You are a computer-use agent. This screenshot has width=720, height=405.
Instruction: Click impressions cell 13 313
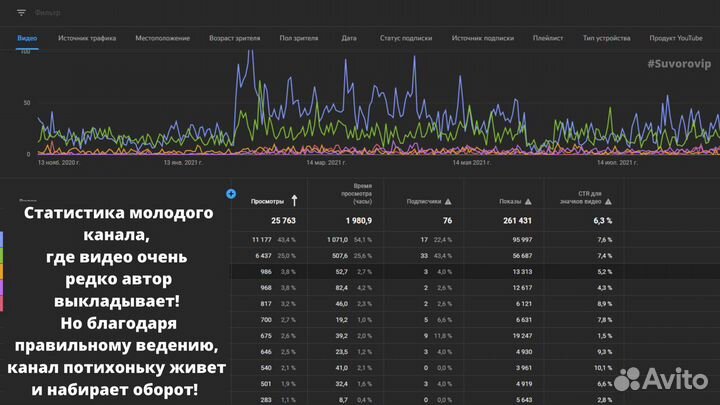coord(522,272)
